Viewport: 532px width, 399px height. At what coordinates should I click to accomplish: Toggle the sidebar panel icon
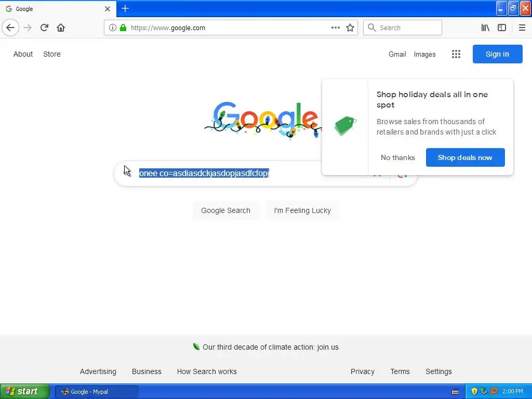[x=502, y=28]
